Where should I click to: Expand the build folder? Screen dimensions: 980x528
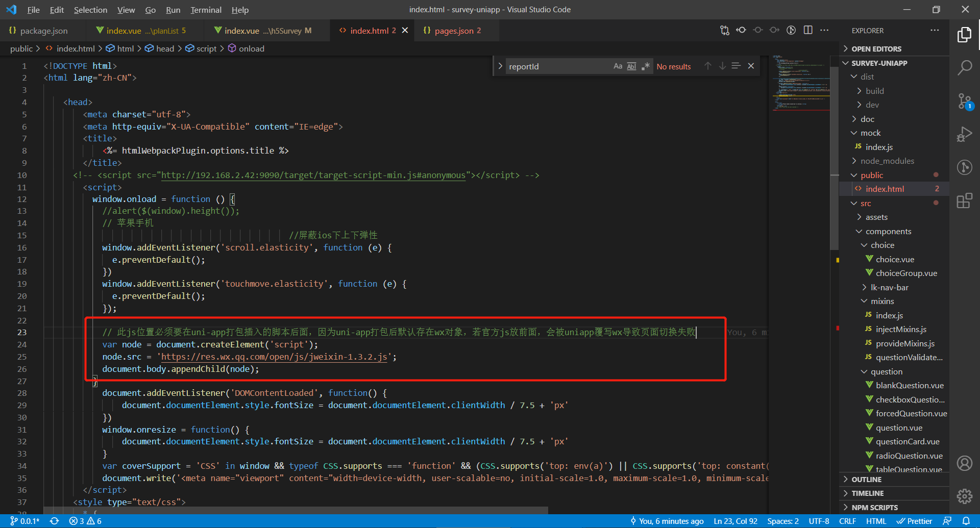(x=894, y=91)
